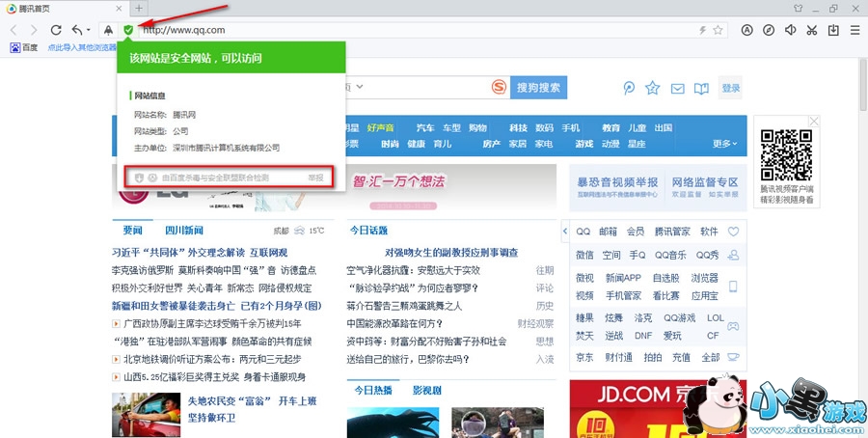Image resolution: width=868 pixels, height=438 pixels.
Task: Open the undo-close dropdown arrow
Action: (x=90, y=31)
